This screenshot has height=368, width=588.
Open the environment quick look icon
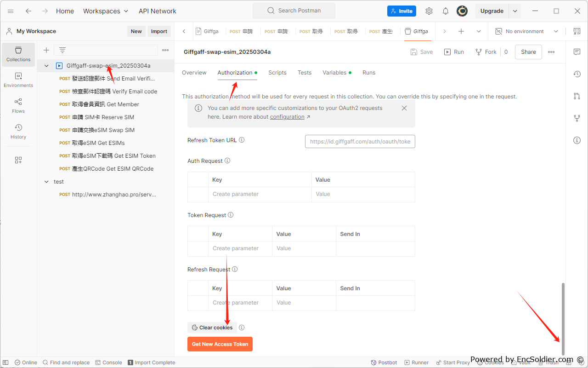pyautogui.click(x=577, y=31)
